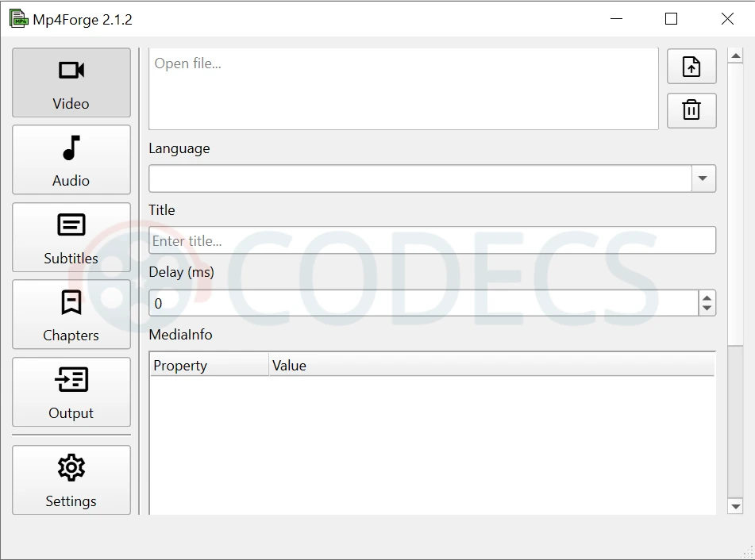The height and width of the screenshot is (560, 755).
Task: Switch to the Audio section
Action: pyautogui.click(x=71, y=159)
